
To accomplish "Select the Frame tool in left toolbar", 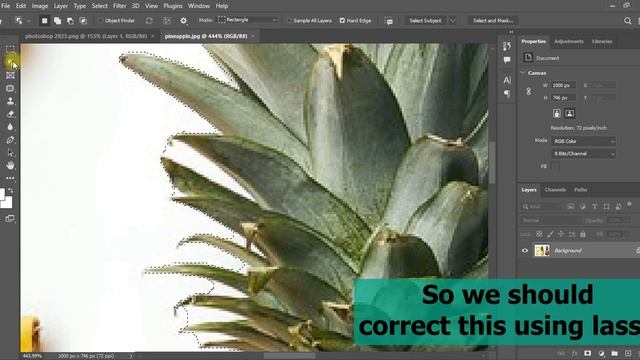I will click(10, 76).
